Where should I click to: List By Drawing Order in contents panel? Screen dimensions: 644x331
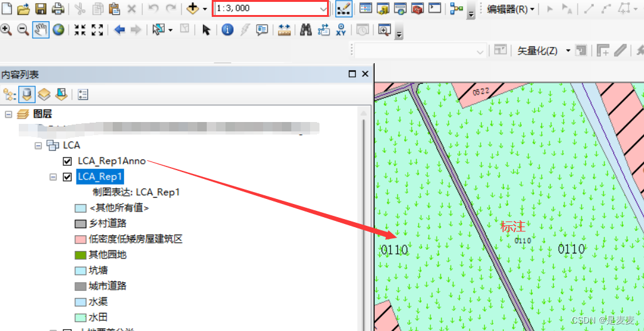pos(8,95)
